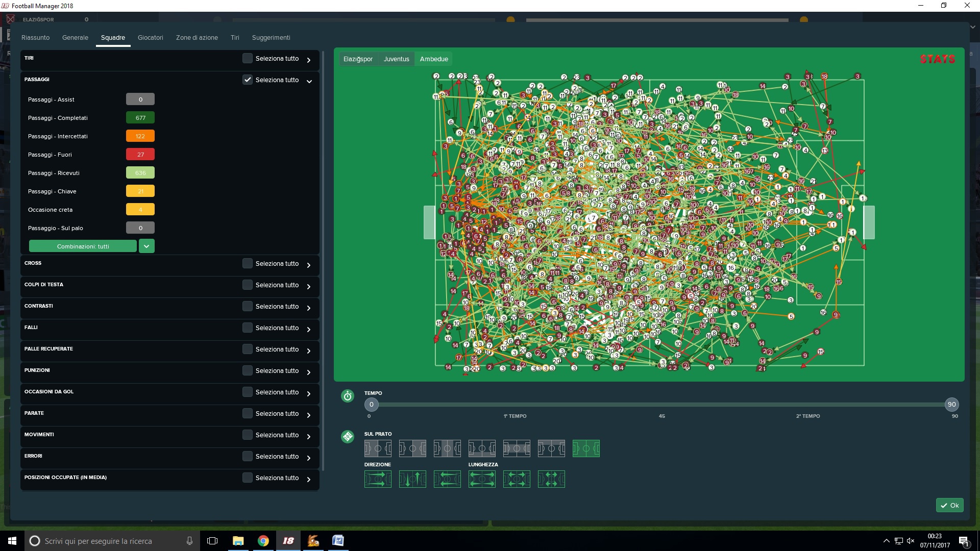This screenshot has width=980, height=551.
Task: Toggle forward pass direction filter
Action: coord(378,479)
